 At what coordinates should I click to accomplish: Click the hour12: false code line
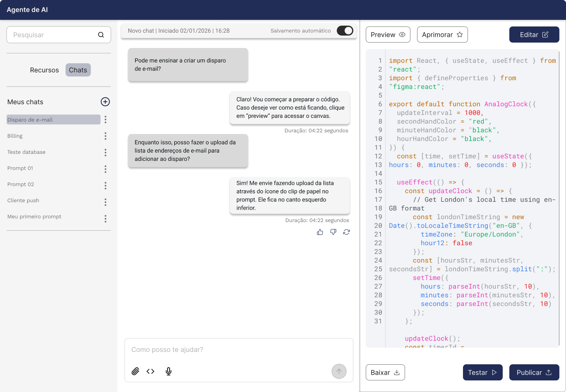click(x=446, y=243)
